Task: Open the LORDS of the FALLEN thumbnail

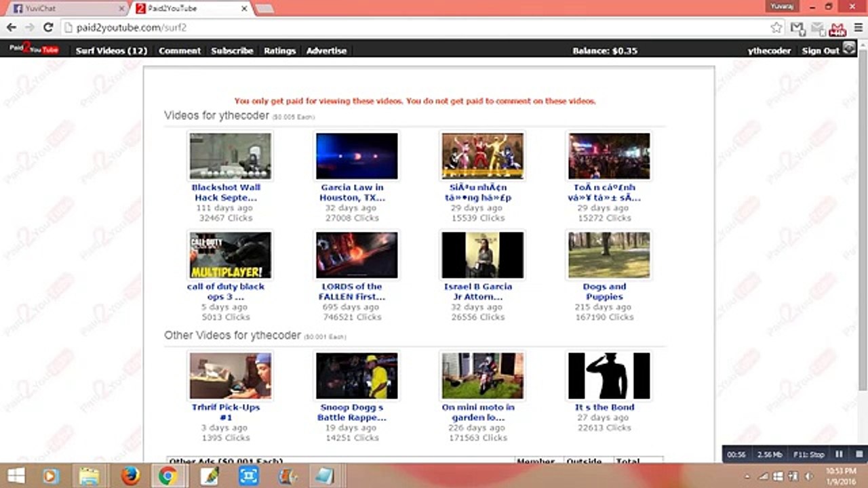Action: [x=357, y=255]
